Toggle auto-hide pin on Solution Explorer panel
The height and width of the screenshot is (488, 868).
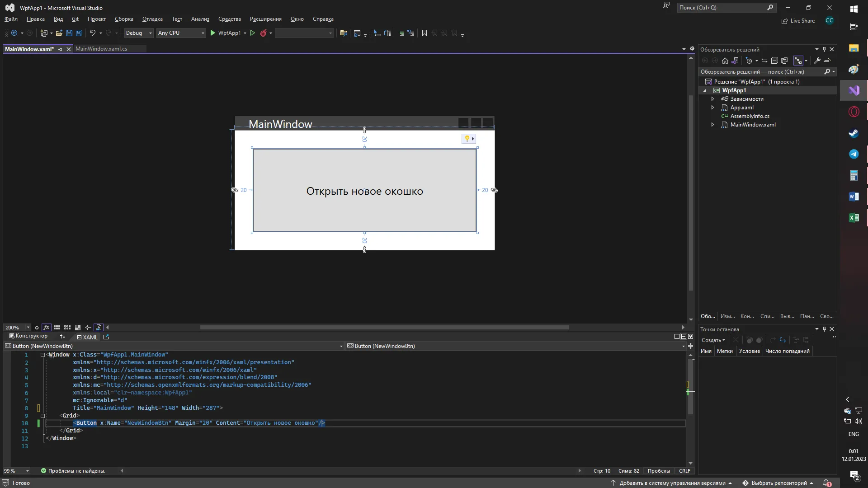(x=824, y=49)
